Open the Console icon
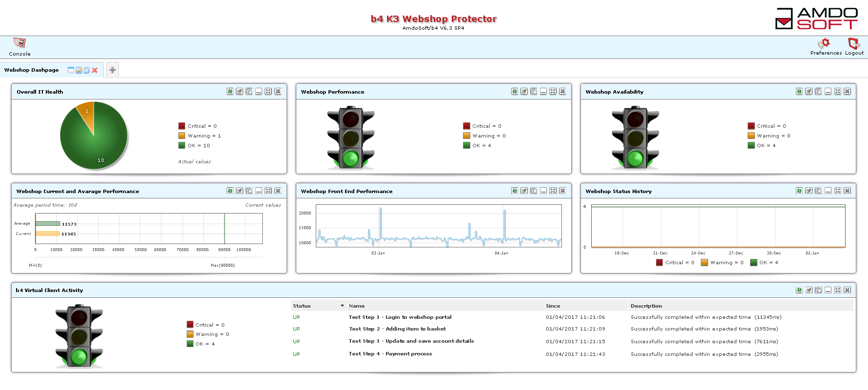Screen dimensions: 868x390 (19, 43)
